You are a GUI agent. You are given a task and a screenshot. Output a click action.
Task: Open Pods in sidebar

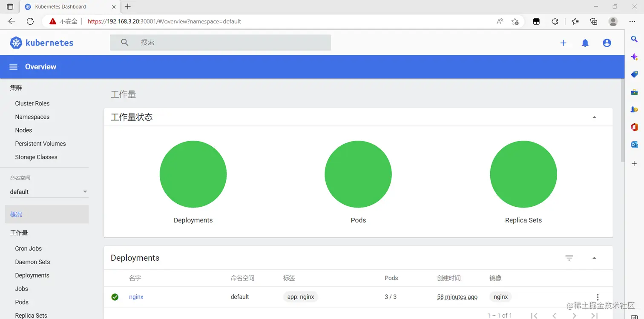(22, 302)
